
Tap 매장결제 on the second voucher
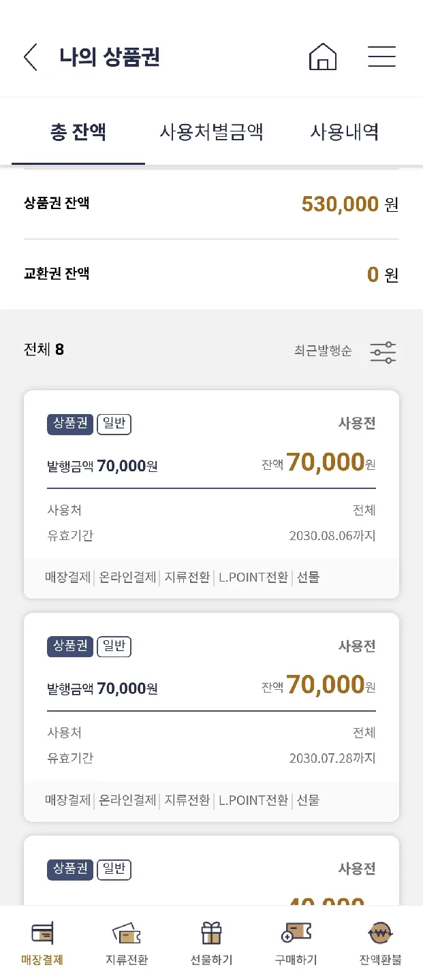point(68,800)
